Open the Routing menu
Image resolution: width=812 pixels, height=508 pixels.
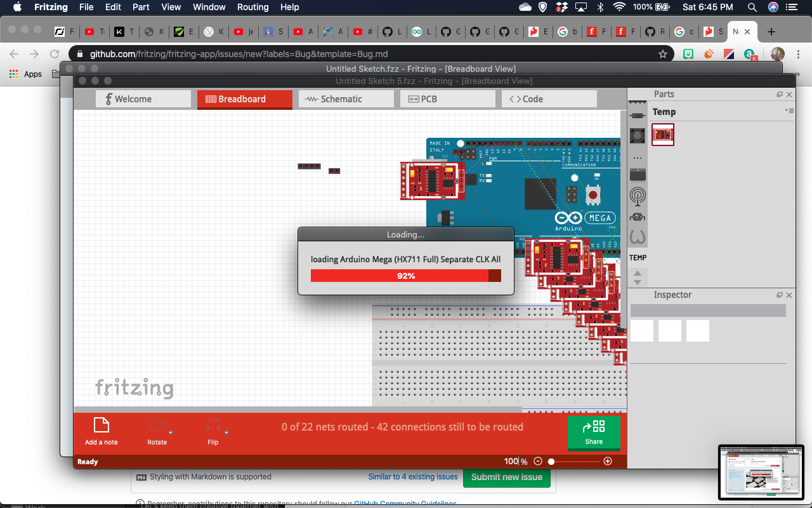pyautogui.click(x=252, y=7)
